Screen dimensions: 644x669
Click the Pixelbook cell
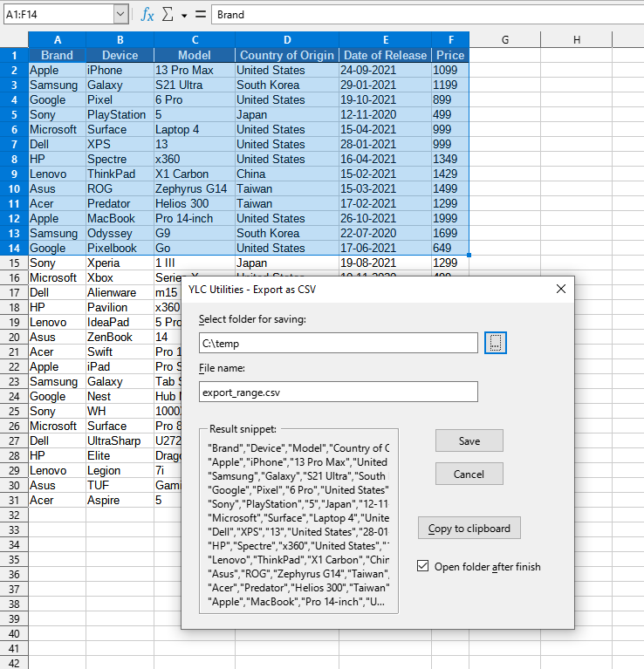pos(120,248)
